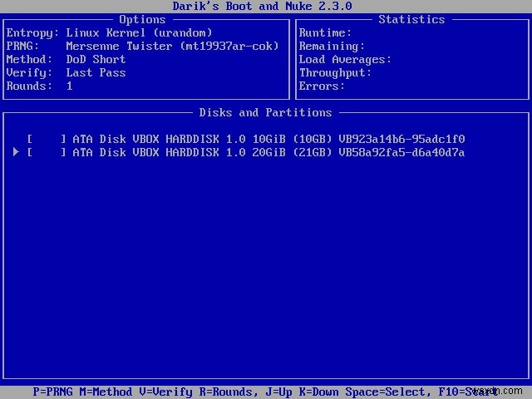Viewport: 532px width, 399px height.
Task: Click the Rounds: label in Options
Action: [x=30, y=86]
